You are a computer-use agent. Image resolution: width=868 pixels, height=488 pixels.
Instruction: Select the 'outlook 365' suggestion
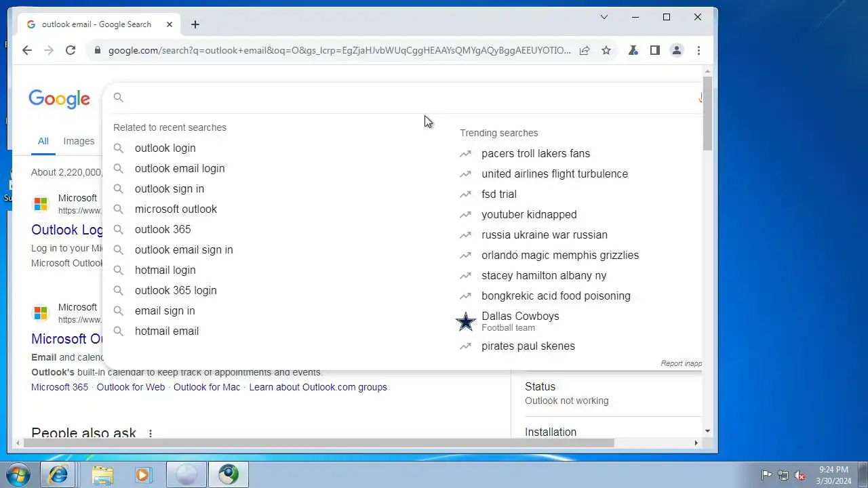point(163,229)
